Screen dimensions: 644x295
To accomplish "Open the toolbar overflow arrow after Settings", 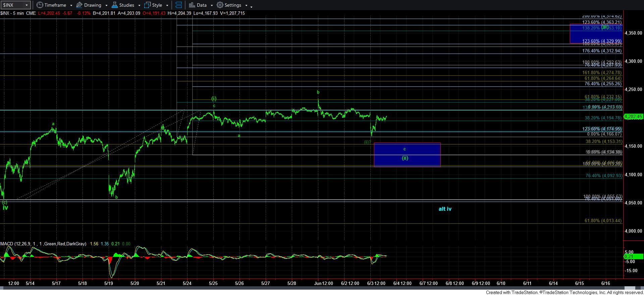I will point(252,6).
